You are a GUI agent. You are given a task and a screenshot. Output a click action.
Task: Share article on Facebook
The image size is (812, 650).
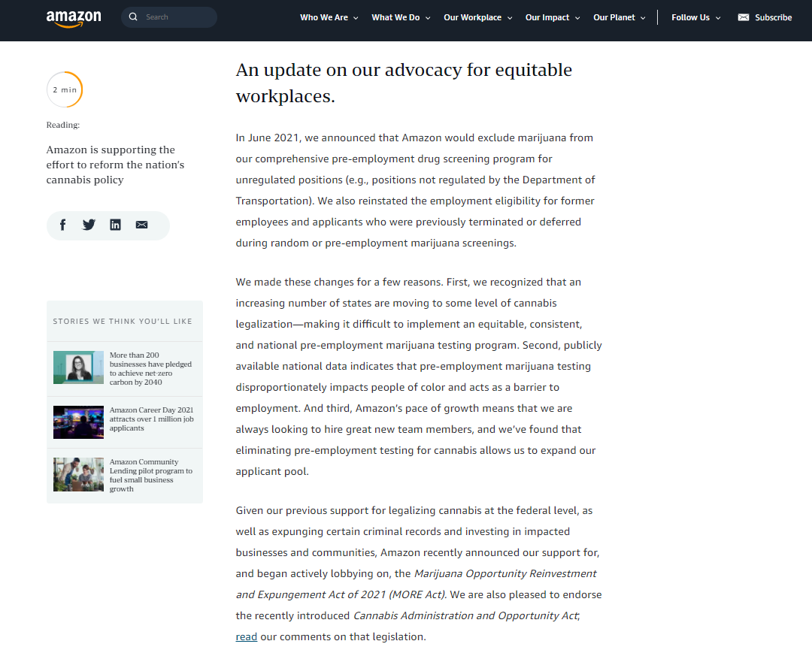(x=62, y=225)
